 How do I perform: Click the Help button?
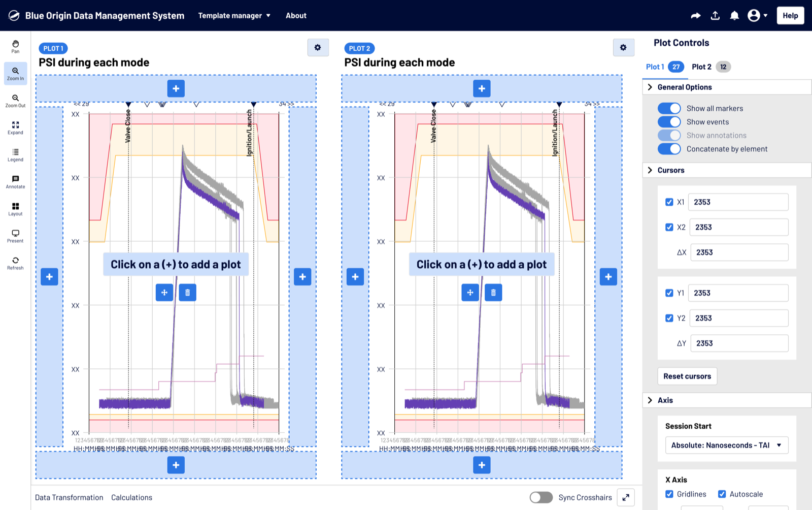[x=790, y=16]
